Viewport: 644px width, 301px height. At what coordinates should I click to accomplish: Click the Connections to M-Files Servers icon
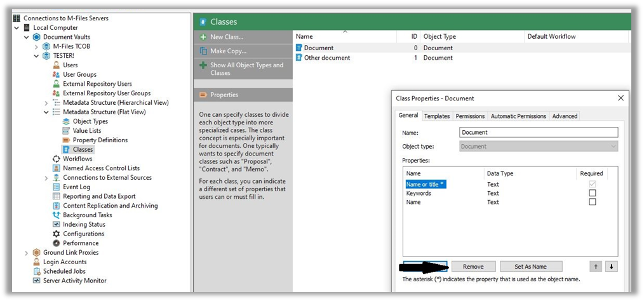coord(17,18)
